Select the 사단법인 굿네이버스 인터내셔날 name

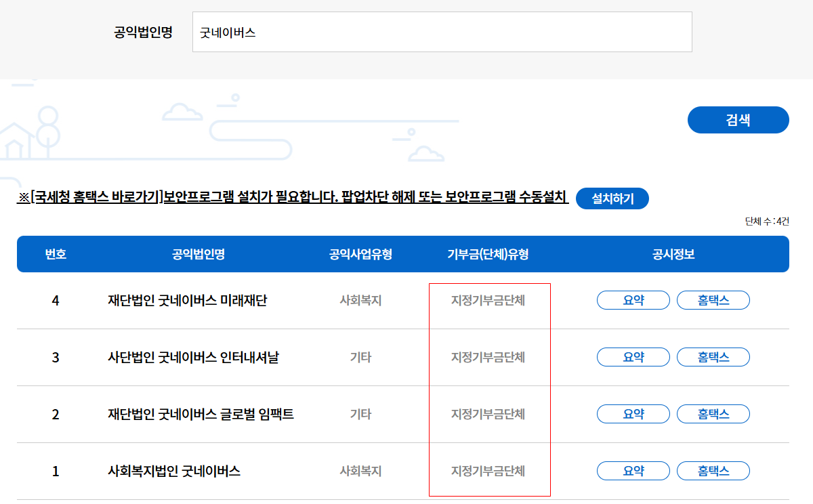(x=193, y=357)
